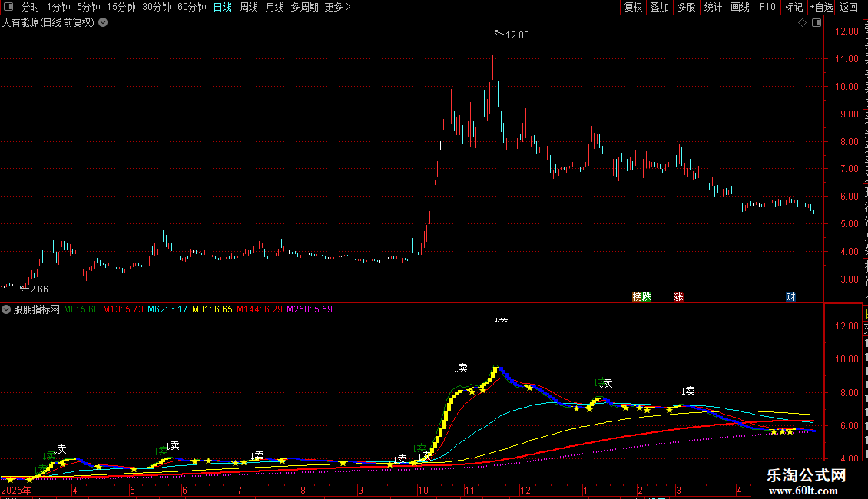
Task: Click the red 涨 marker icon
Action: pyautogui.click(x=679, y=297)
